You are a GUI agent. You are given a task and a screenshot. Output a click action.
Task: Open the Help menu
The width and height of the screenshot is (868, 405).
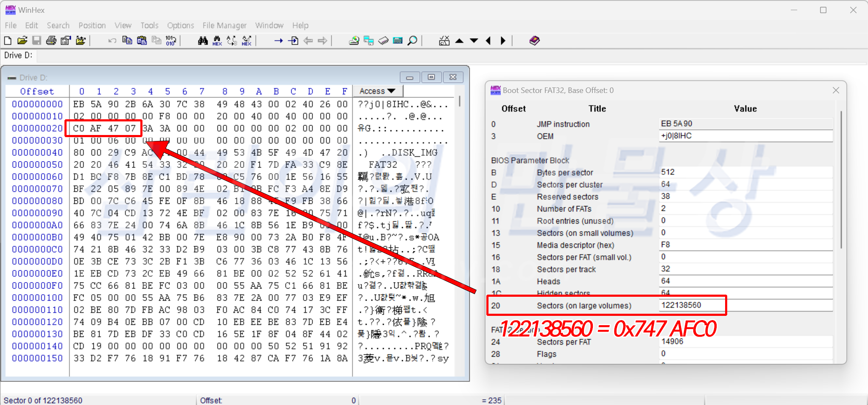(x=300, y=25)
